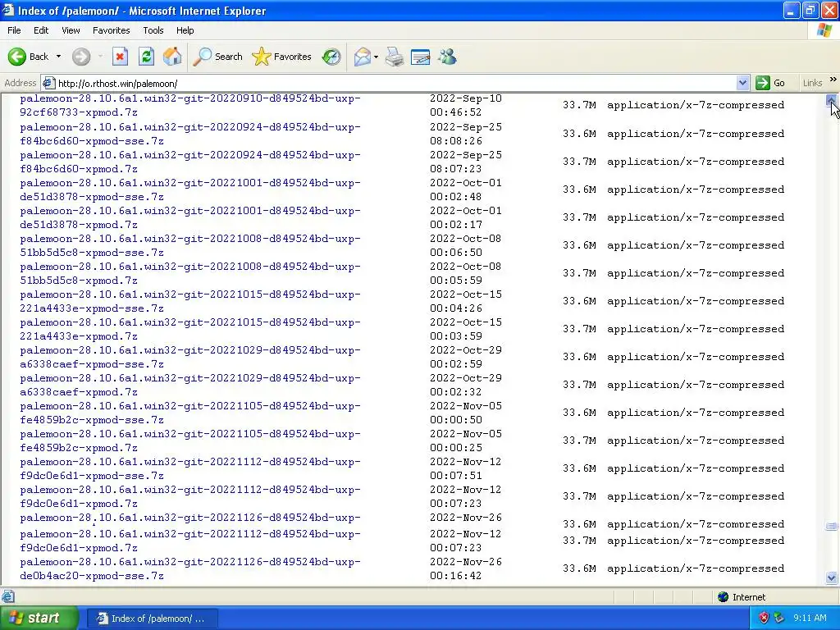
Task: Click the status bar page icon
Action: tap(8, 596)
